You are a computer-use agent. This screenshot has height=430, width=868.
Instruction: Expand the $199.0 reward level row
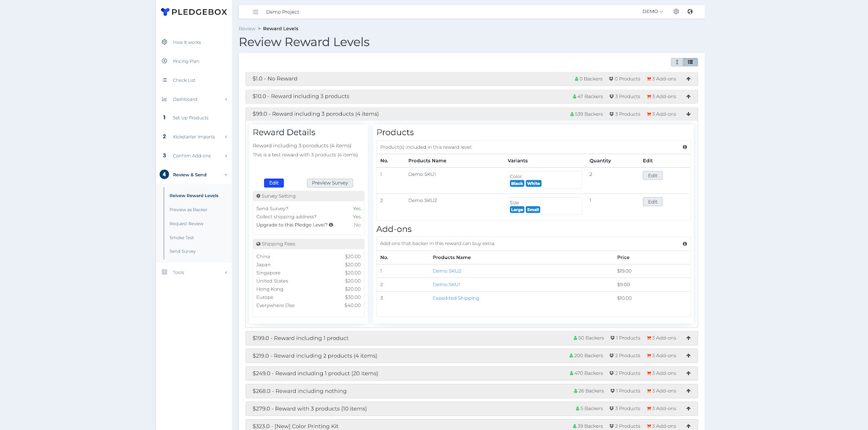coord(688,338)
